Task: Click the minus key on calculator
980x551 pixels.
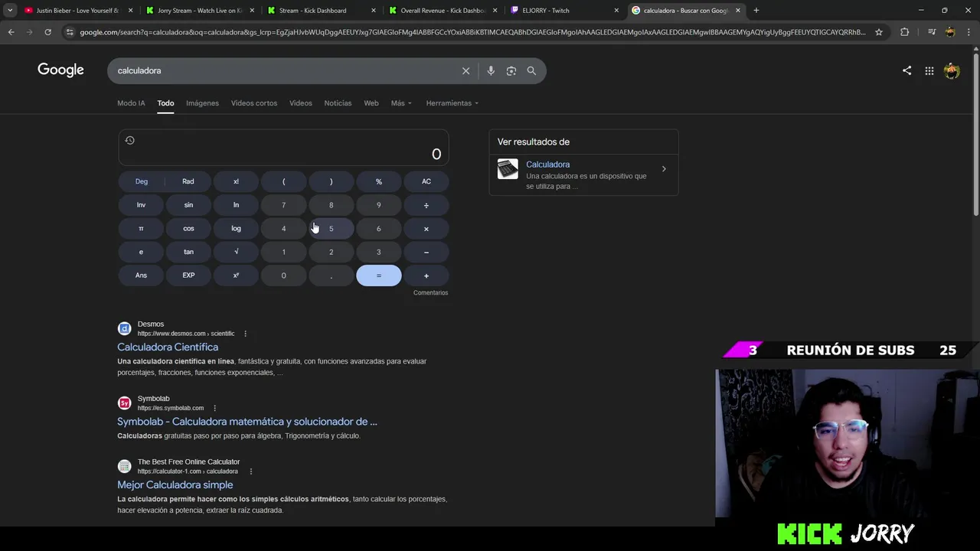Action: coord(426,252)
